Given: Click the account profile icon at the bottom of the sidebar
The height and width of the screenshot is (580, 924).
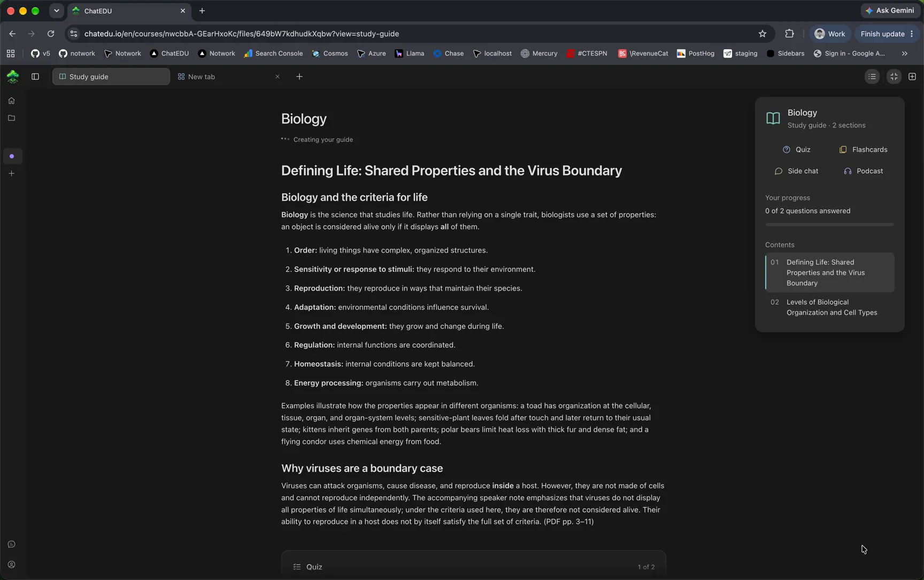Looking at the screenshot, I should pos(11,564).
